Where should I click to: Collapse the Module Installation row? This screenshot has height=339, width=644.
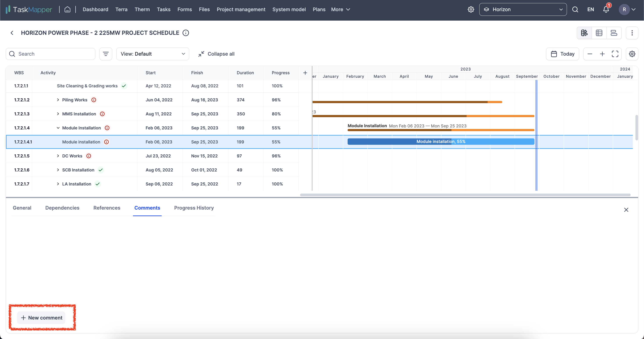tap(58, 128)
